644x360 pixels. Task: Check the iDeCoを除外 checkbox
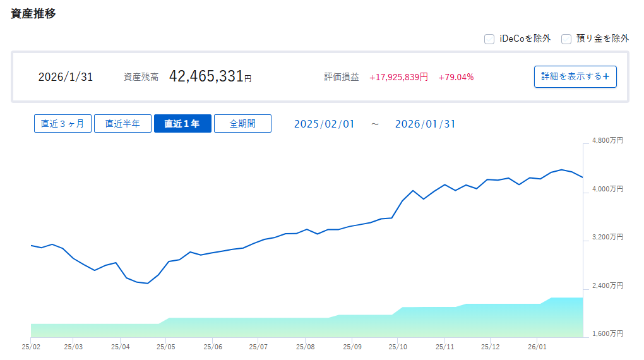click(x=489, y=39)
